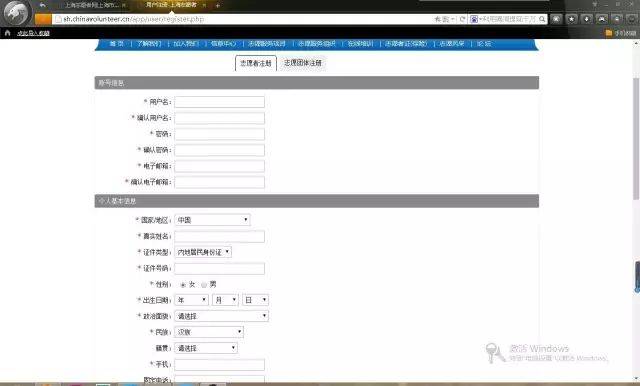This screenshot has height=386, width=640.
Task: Close the active 用户注册 browser tab
Action: [204, 5]
